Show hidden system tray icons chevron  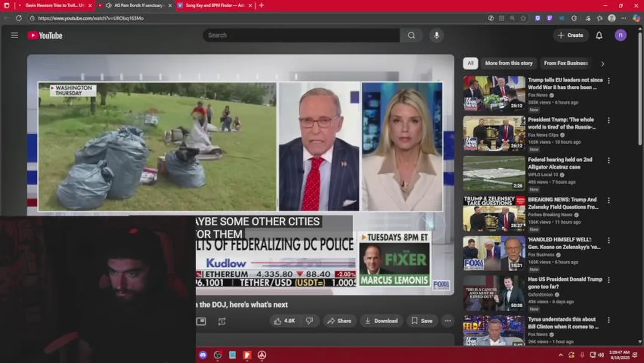(x=560, y=355)
